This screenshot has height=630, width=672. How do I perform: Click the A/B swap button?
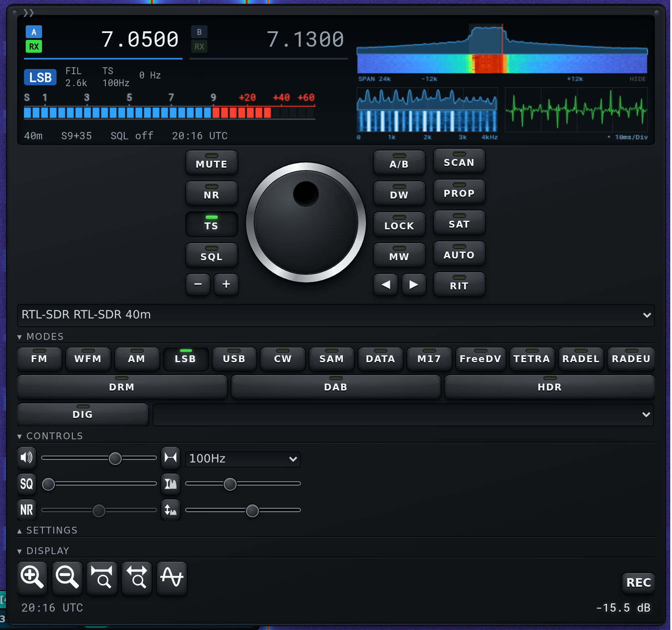pos(399,162)
